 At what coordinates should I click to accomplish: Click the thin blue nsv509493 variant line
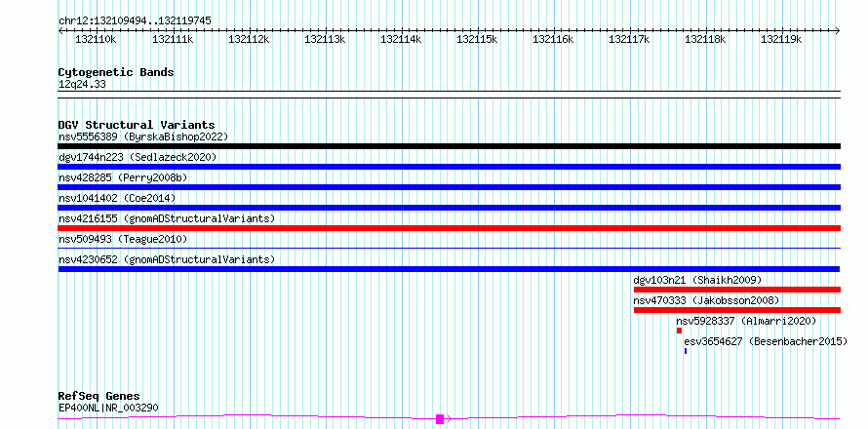click(449, 249)
